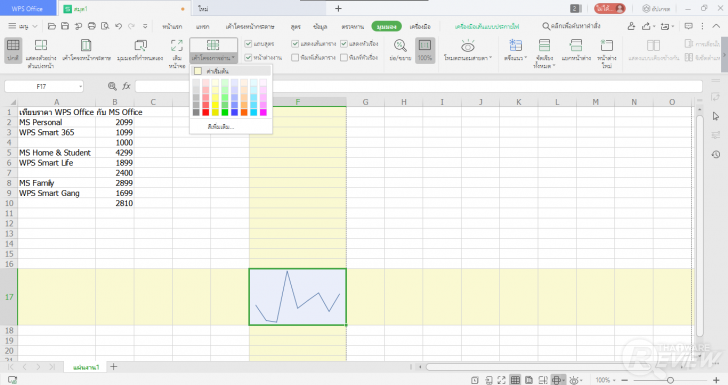The image size is (728, 385).
Task: Open the Home ribbon tab
Action: click(172, 26)
